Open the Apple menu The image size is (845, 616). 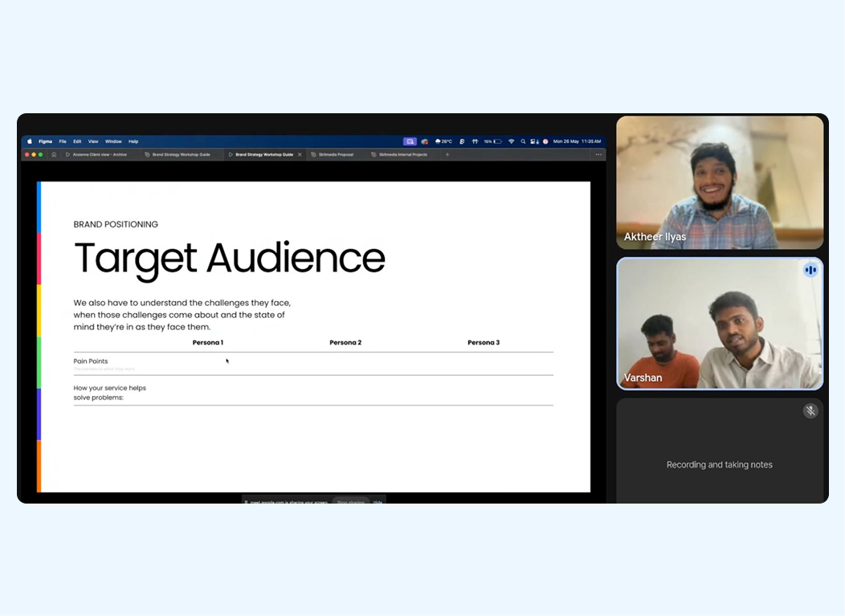(30, 141)
